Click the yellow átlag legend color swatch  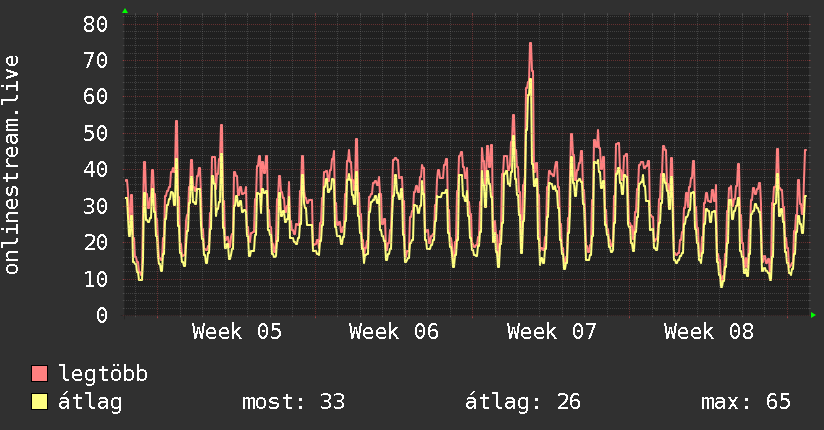click(40, 402)
